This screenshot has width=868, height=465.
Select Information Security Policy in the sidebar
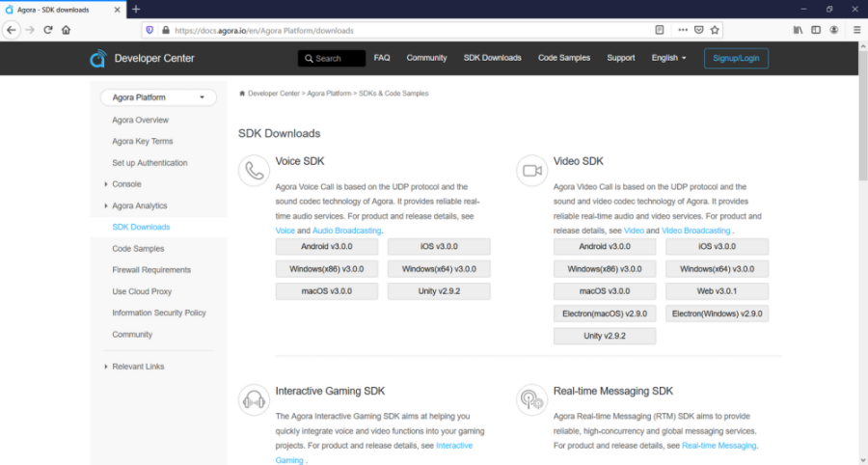click(159, 313)
